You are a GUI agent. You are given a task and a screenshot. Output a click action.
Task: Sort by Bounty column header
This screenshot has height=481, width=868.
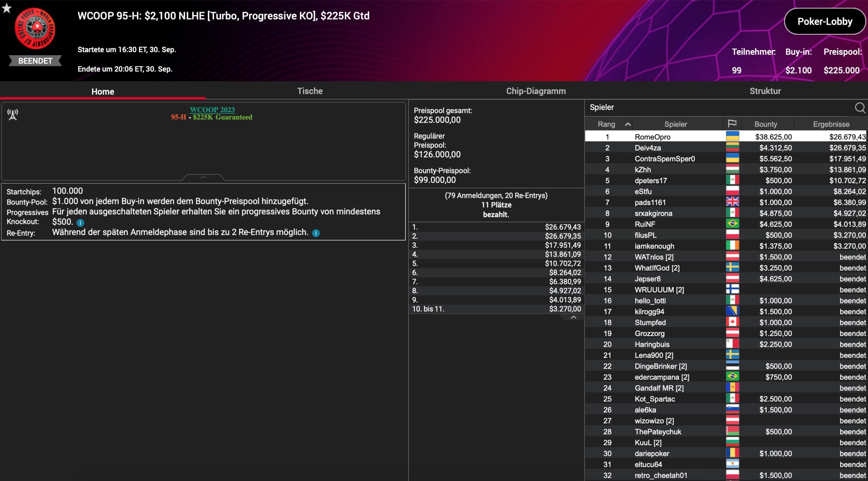[x=766, y=124]
